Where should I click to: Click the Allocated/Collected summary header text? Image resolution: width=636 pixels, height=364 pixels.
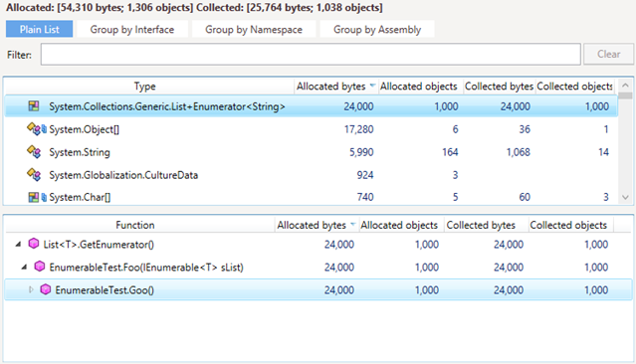194,7
